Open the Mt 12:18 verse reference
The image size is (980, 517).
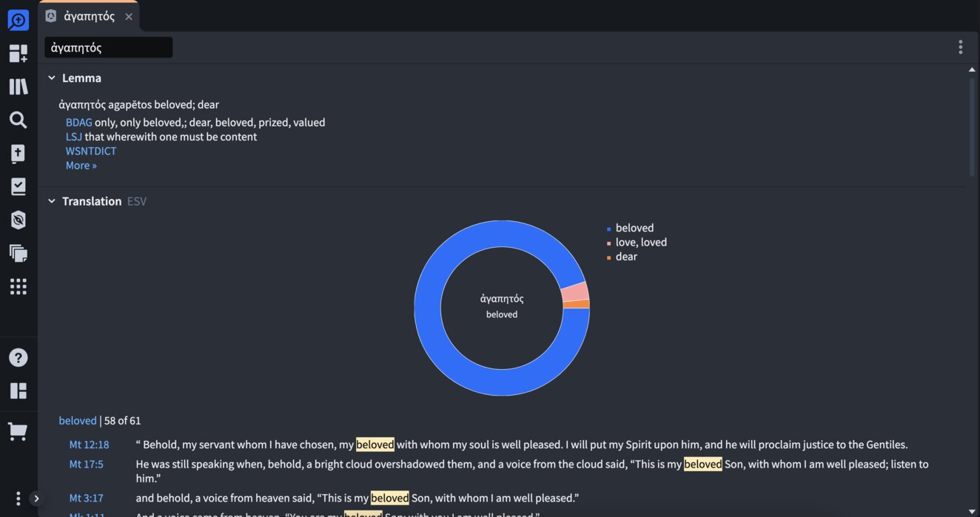pyautogui.click(x=89, y=445)
